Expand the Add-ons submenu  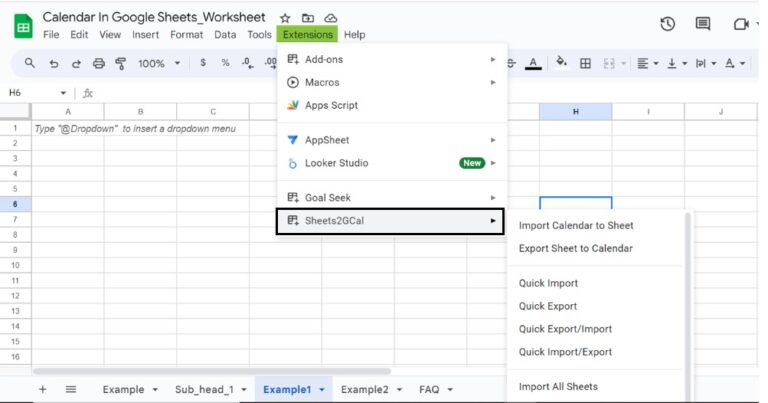[493, 59]
